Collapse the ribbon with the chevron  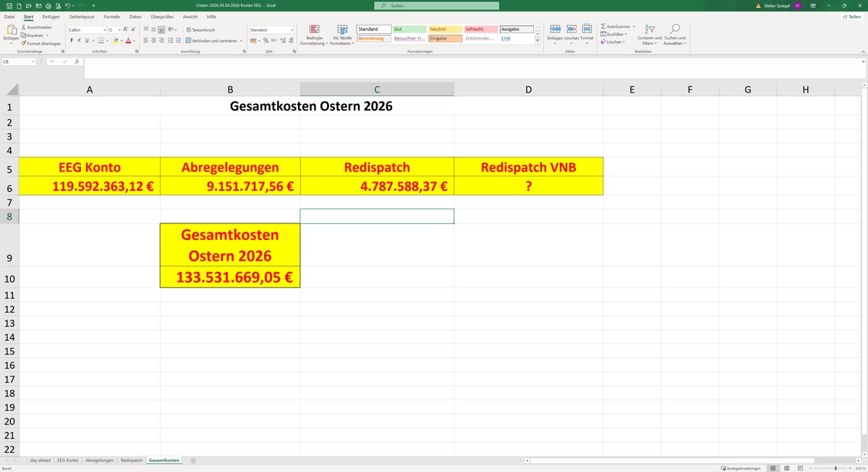[x=863, y=52]
